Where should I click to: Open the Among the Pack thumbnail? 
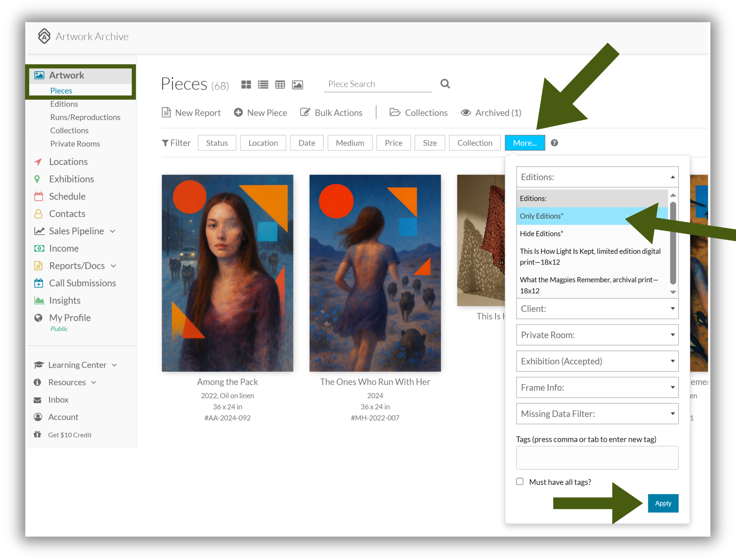click(x=227, y=273)
